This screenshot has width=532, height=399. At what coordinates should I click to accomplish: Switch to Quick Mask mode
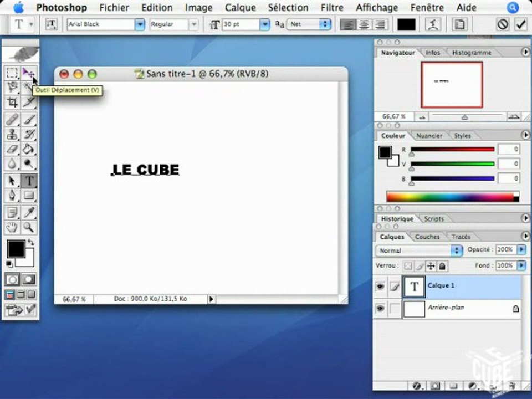(28, 279)
